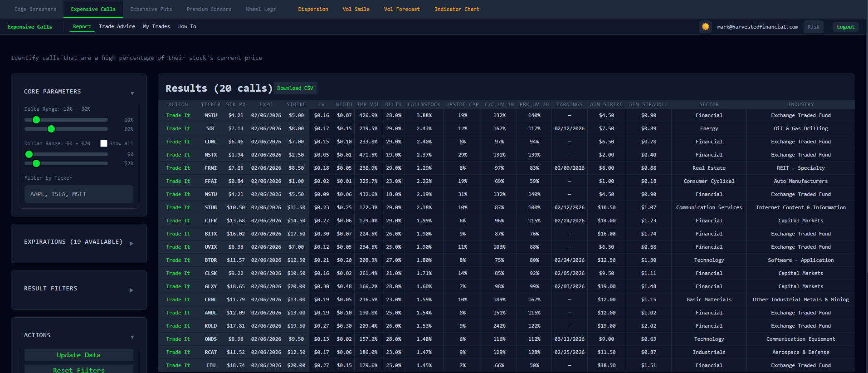Select the Report sub-tab
The width and height of the screenshot is (868, 373).
82,26
